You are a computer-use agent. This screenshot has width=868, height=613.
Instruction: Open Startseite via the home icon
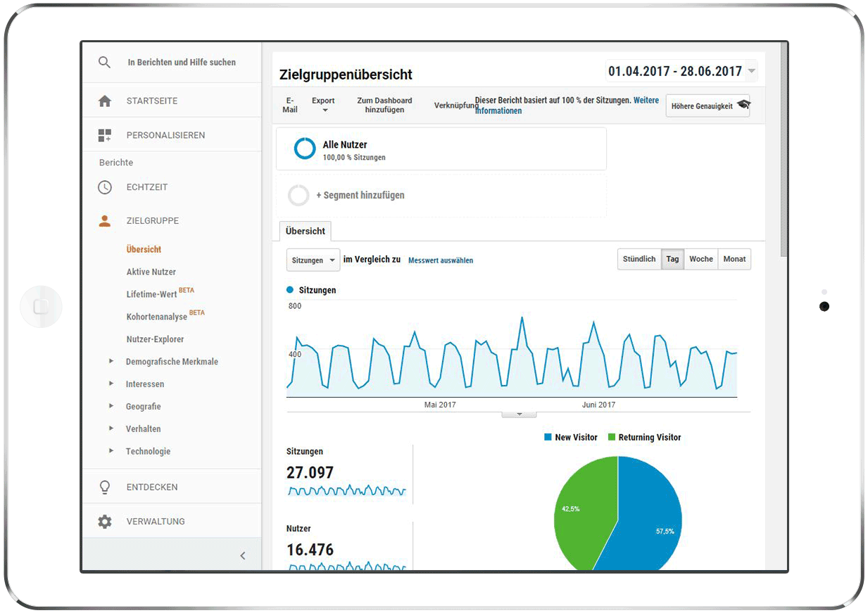pos(105,101)
